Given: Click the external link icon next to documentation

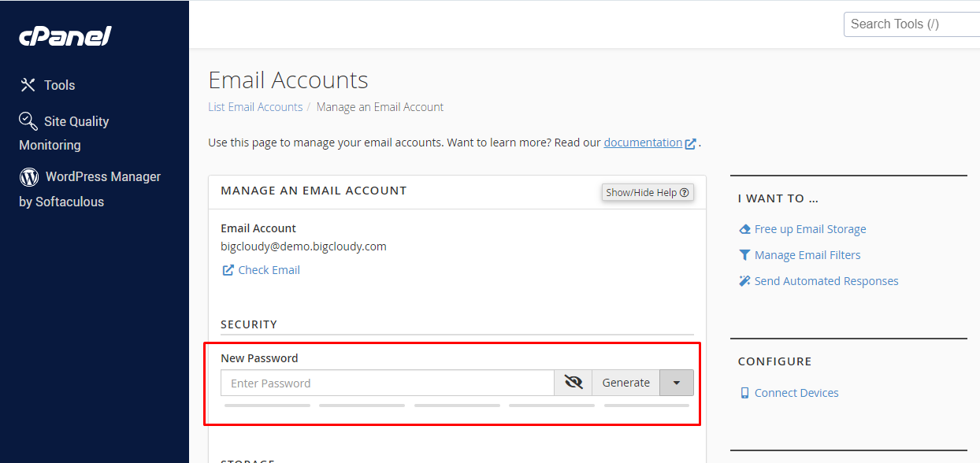Looking at the screenshot, I should click(x=691, y=143).
